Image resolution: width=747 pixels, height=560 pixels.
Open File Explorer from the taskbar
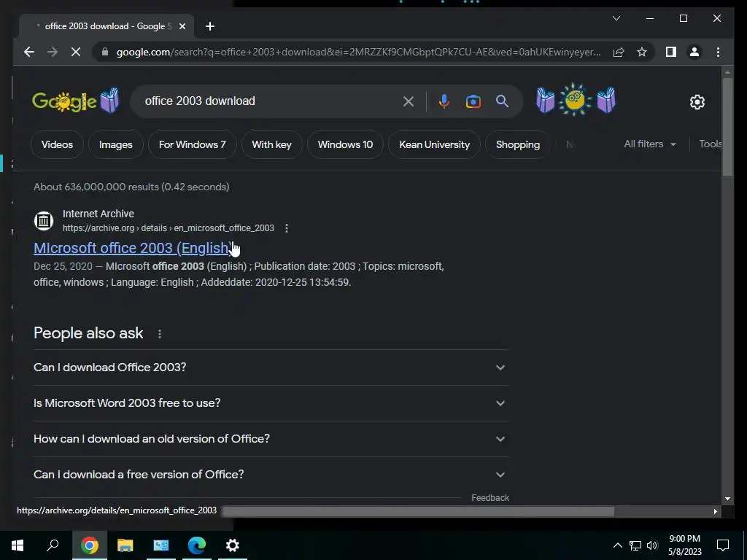125,545
